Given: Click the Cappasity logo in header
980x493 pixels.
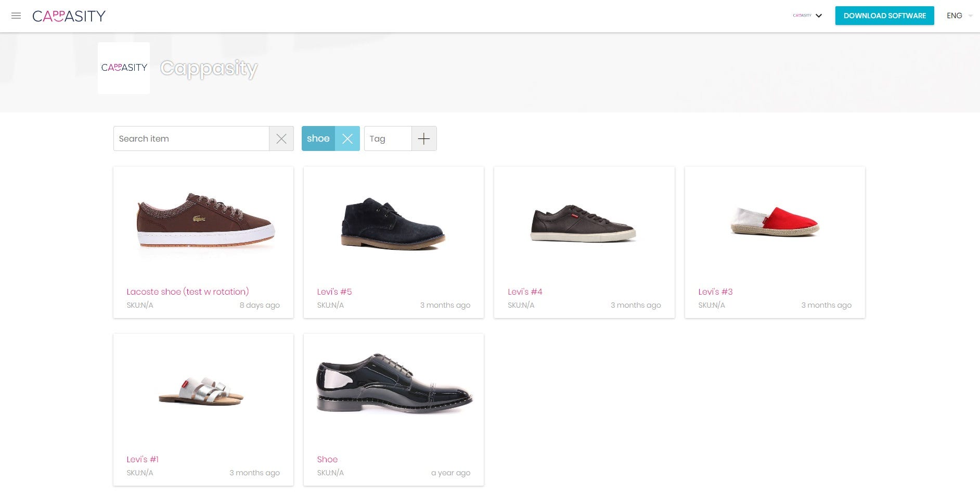Looking at the screenshot, I should pos(69,16).
